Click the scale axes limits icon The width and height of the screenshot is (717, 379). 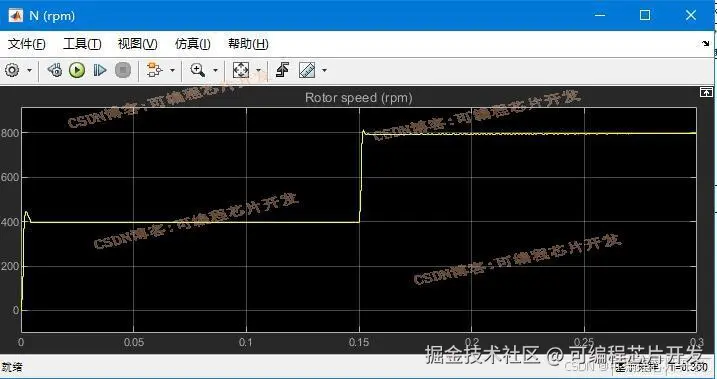(241, 70)
